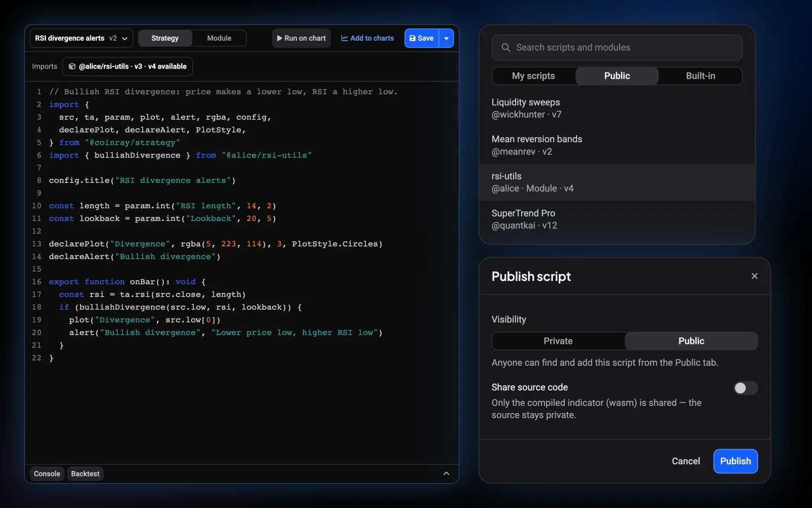The height and width of the screenshot is (508, 812).
Task: Open the Backtest tab
Action: (85, 474)
